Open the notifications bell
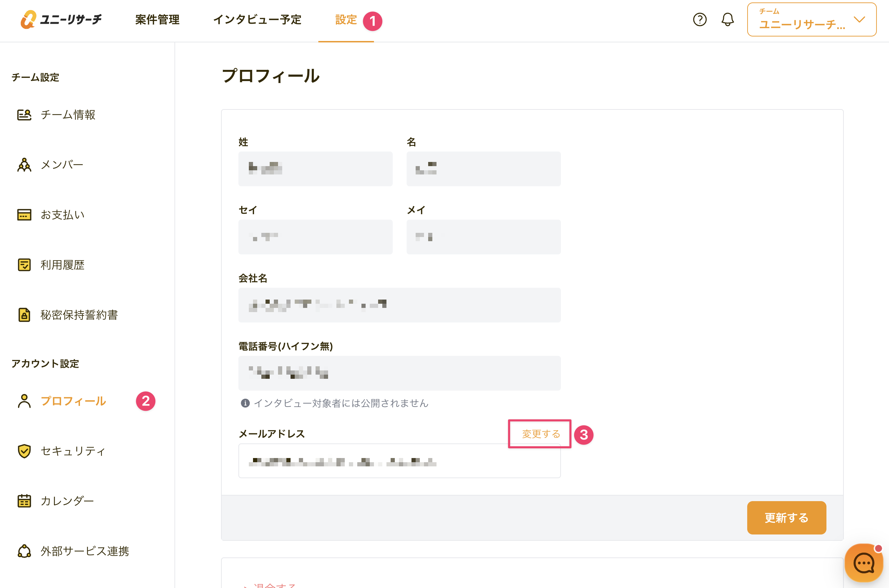 [727, 19]
